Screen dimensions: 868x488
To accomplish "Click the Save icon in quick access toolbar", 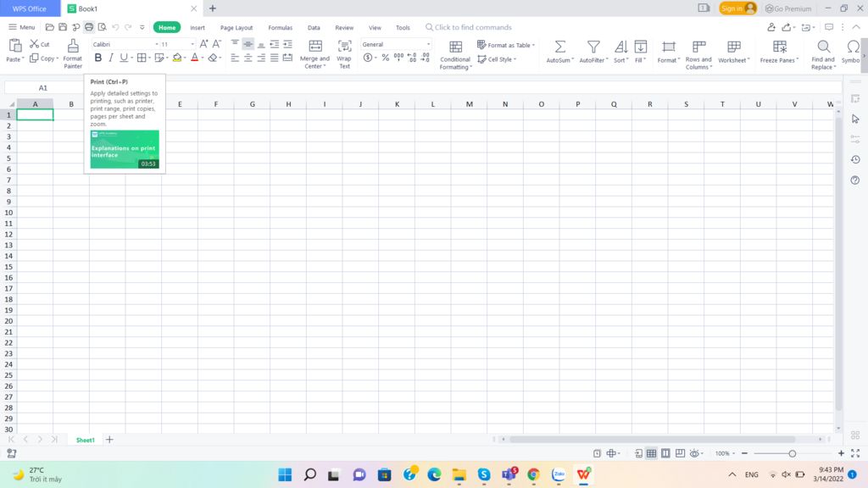I will (63, 27).
